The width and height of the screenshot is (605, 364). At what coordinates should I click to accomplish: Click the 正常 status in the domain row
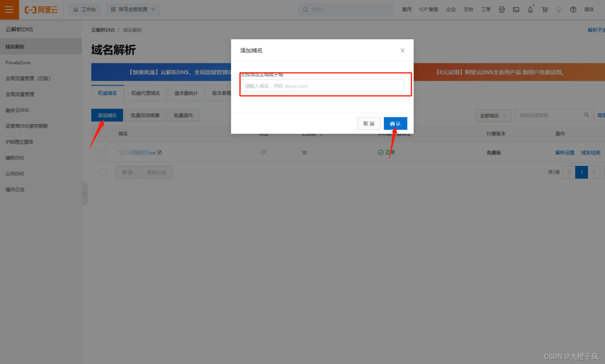coord(386,153)
